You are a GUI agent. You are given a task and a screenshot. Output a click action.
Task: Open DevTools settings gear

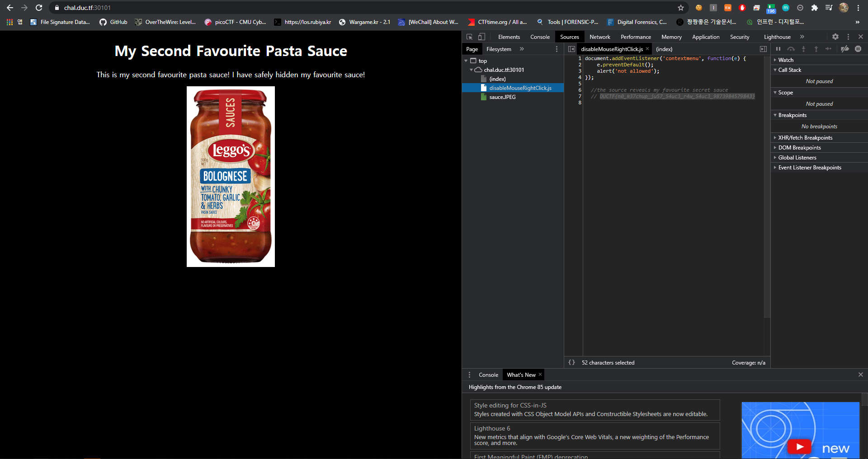835,37
